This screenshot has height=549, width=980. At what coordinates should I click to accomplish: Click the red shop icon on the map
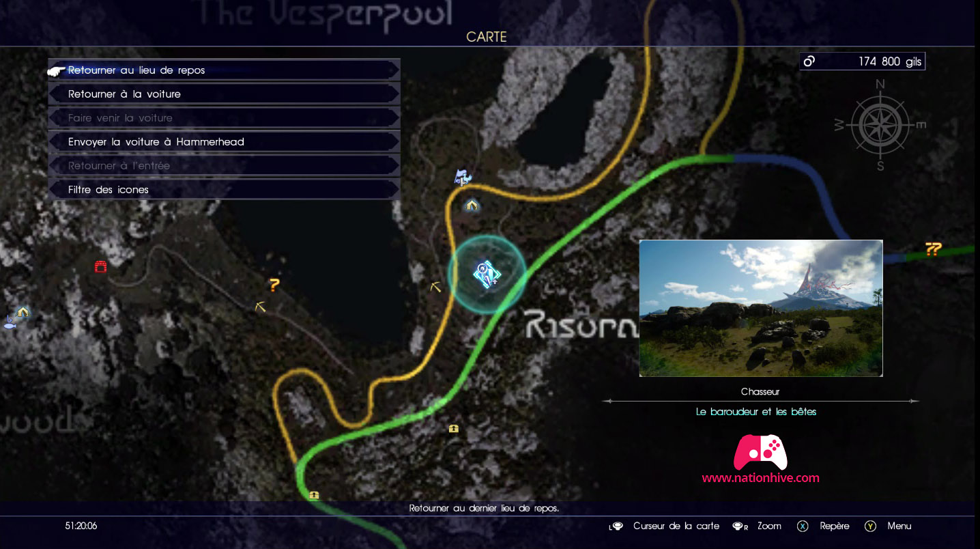[x=100, y=266]
